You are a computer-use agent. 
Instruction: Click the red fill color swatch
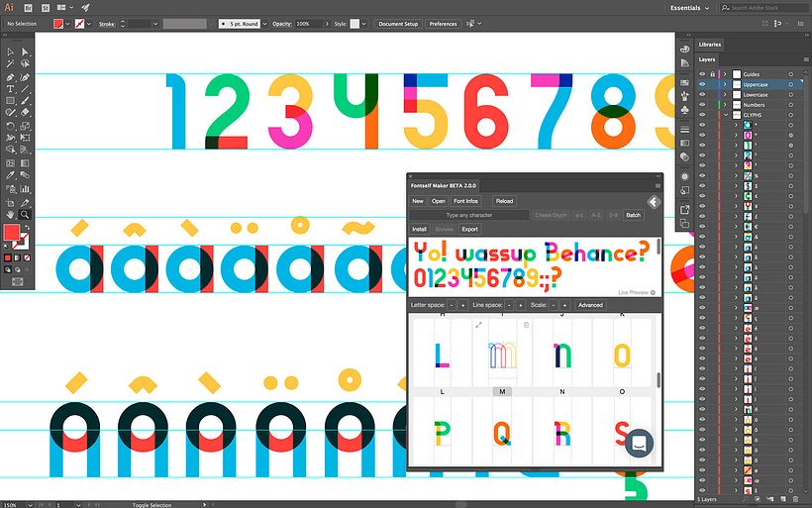(12, 233)
